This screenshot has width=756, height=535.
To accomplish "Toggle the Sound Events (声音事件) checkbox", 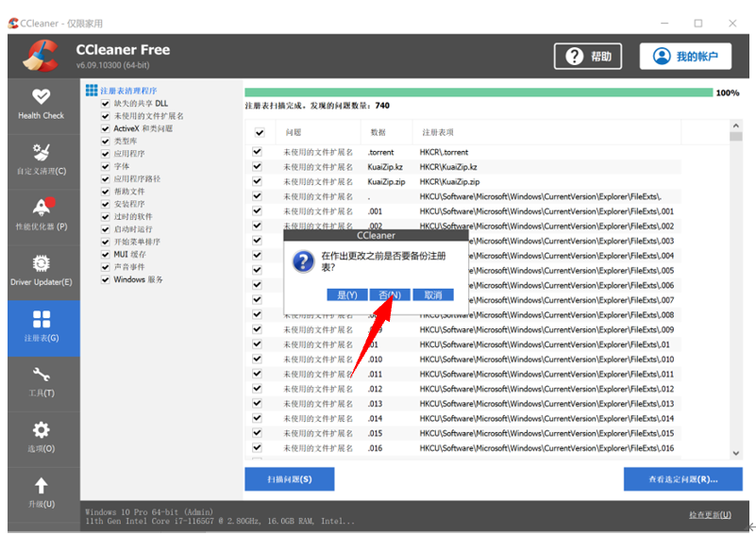I will point(105,267).
